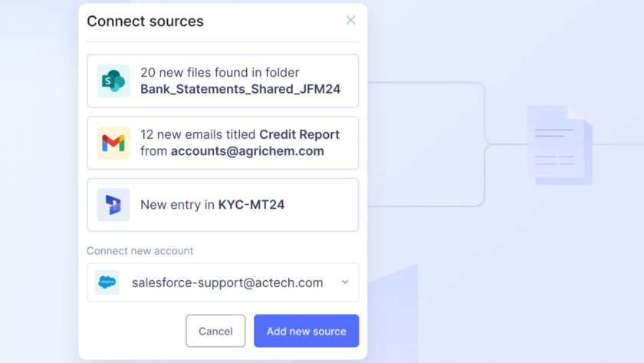Close the Connect sources dialog

[350, 21]
